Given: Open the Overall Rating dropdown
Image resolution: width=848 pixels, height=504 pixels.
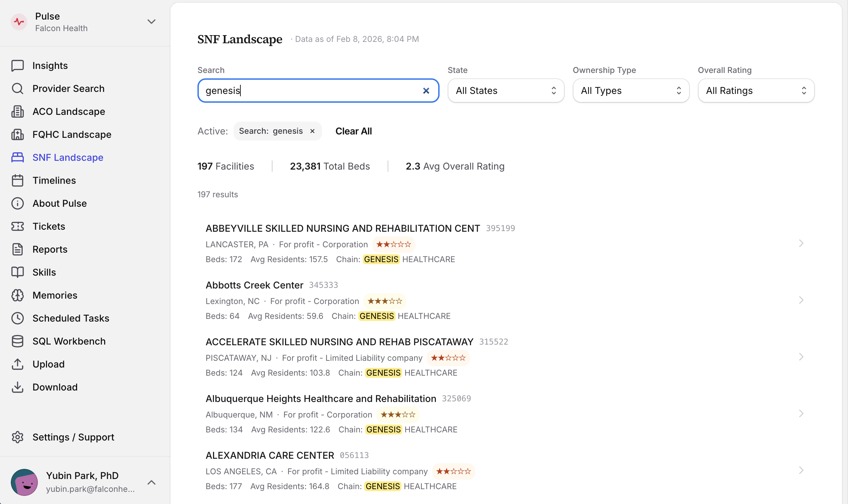Looking at the screenshot, I should tap(756, 91).
